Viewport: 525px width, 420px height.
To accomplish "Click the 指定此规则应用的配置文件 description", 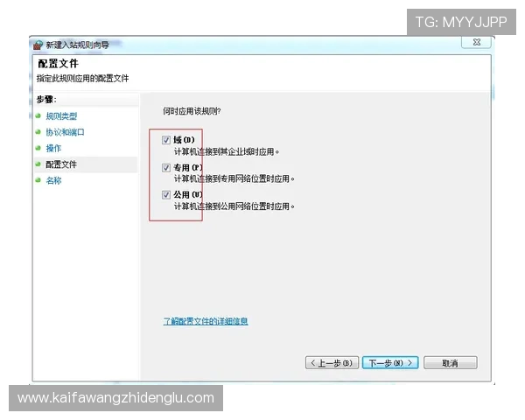I will point(83,79).
